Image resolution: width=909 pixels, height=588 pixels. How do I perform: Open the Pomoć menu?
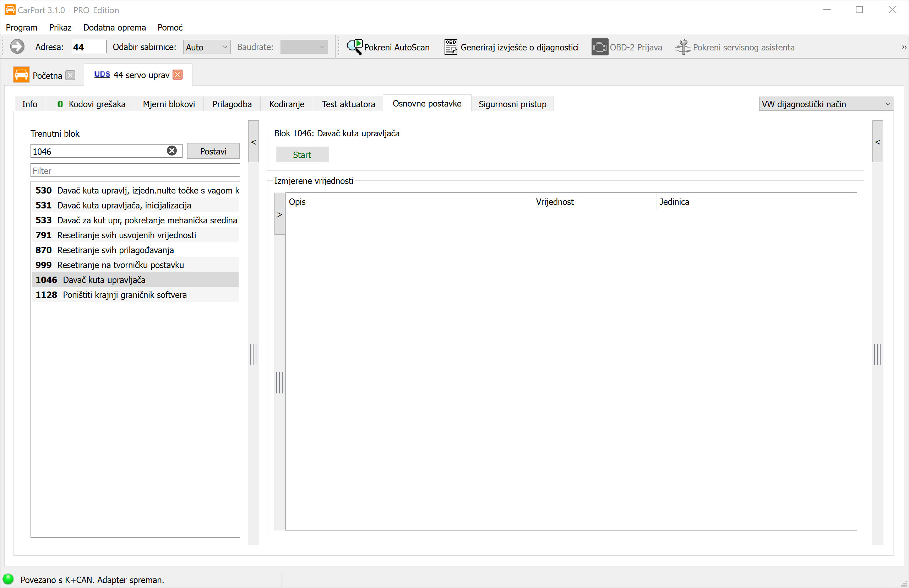pyautogui.click(x=170, y=27)
